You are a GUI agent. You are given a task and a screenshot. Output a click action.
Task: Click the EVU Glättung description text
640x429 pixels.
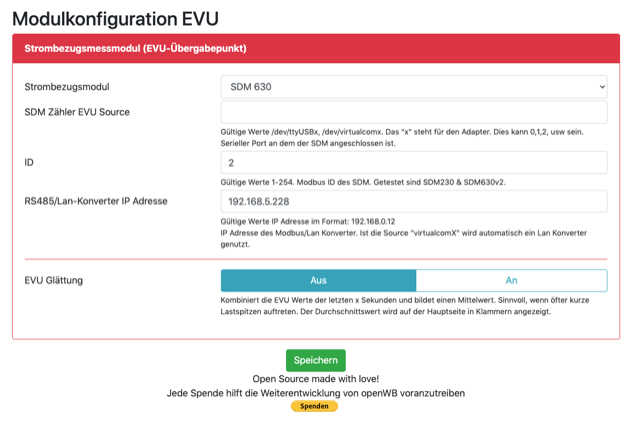coord(410,305)
